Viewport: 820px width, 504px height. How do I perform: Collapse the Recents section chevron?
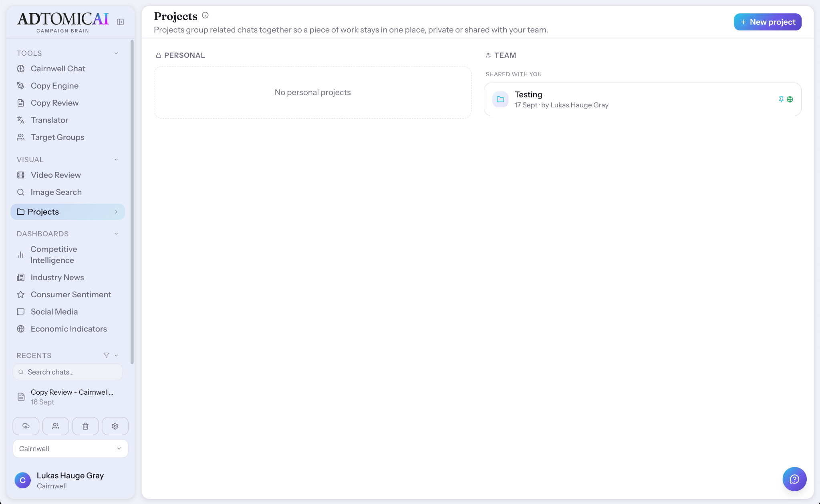(116, 355)
